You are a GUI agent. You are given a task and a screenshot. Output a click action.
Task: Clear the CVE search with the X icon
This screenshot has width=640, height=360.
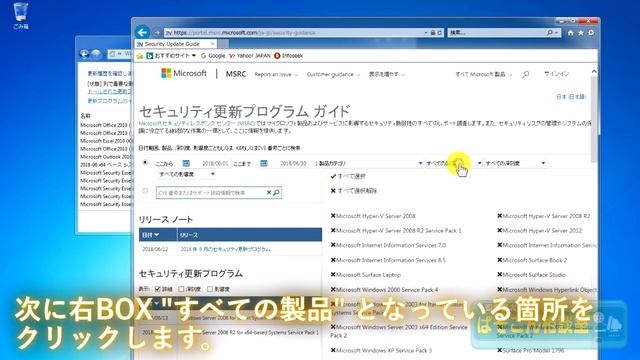click(x=269, y=193)
